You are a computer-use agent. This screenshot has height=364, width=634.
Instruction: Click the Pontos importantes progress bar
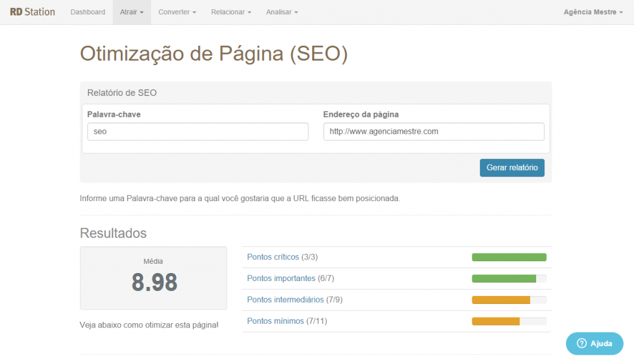point(509,279)
